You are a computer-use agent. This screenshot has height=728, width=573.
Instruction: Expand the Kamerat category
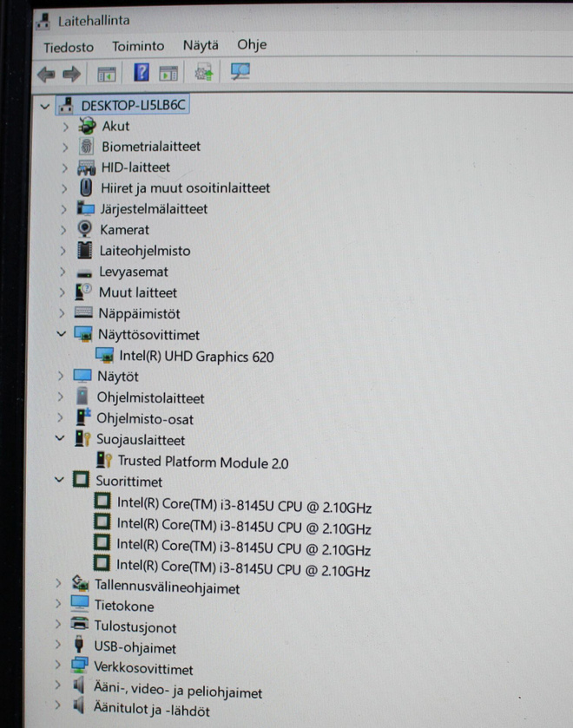(x=63, y=230)
